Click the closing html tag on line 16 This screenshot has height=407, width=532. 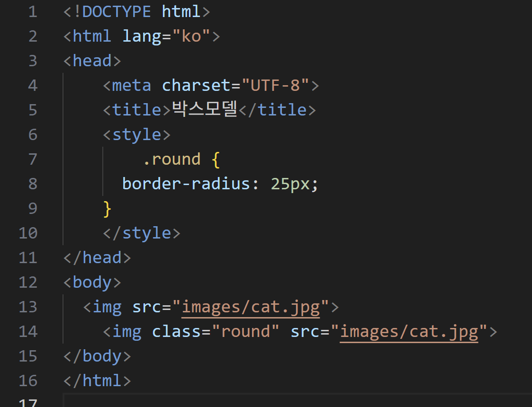click(97, 380)
